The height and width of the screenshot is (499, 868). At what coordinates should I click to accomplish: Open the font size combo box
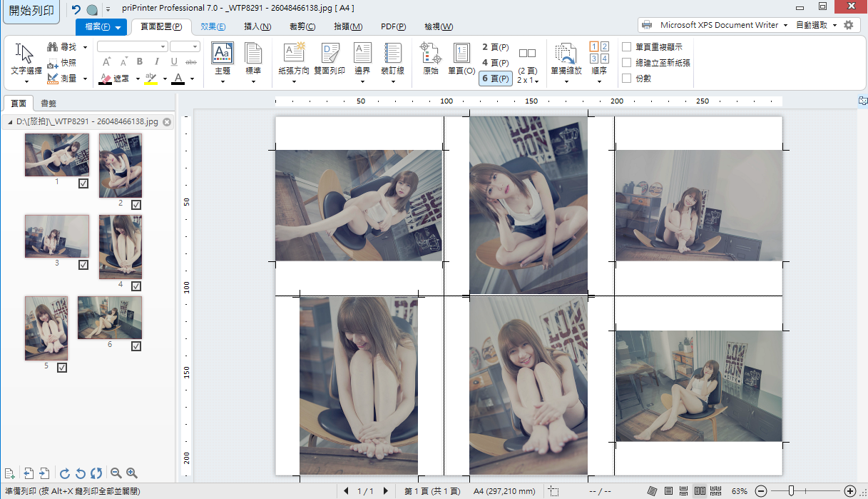point(185,46)
